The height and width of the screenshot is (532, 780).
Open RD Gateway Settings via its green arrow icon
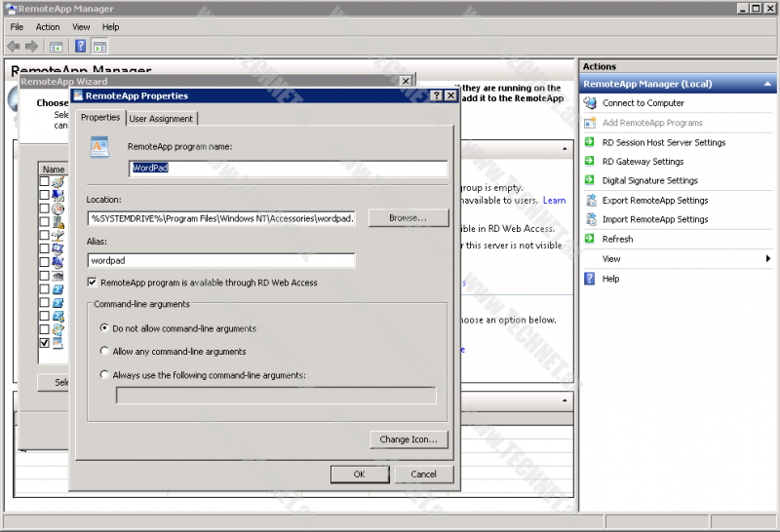coord(589,162)
